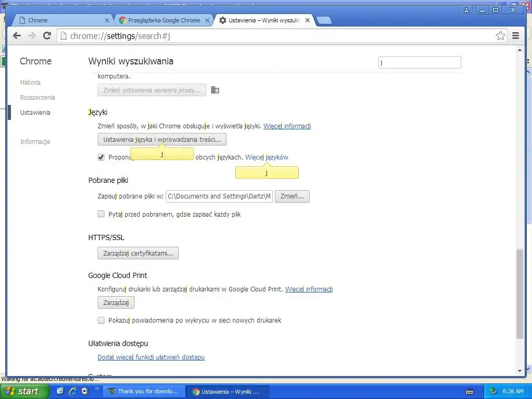Click the download path input field

pyautogui.click(x=219, y=196)
